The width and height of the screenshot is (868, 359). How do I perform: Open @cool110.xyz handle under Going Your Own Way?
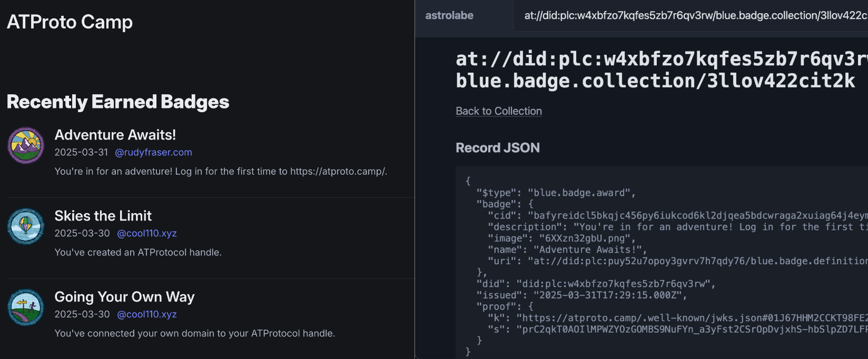(146, 315)
